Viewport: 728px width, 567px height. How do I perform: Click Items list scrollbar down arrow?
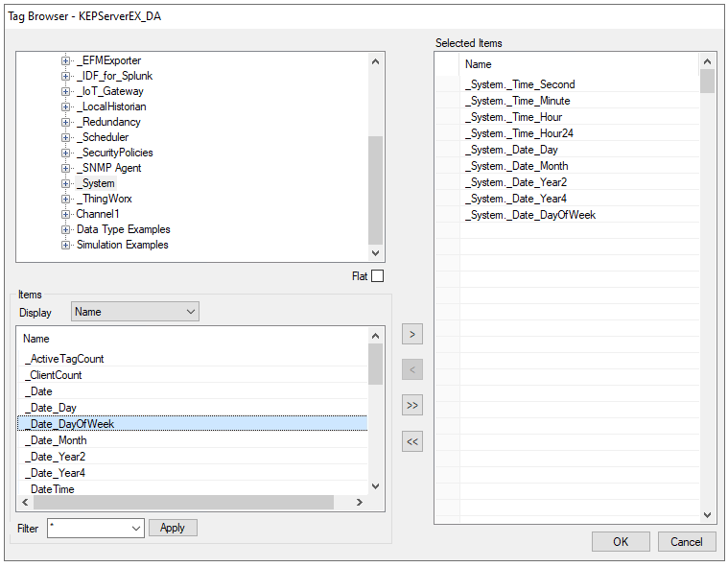coord(376,486)
